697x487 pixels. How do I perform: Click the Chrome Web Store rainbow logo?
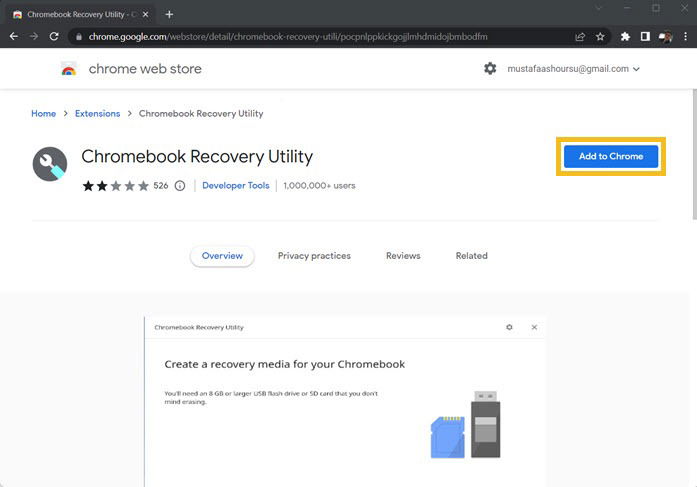68,69
